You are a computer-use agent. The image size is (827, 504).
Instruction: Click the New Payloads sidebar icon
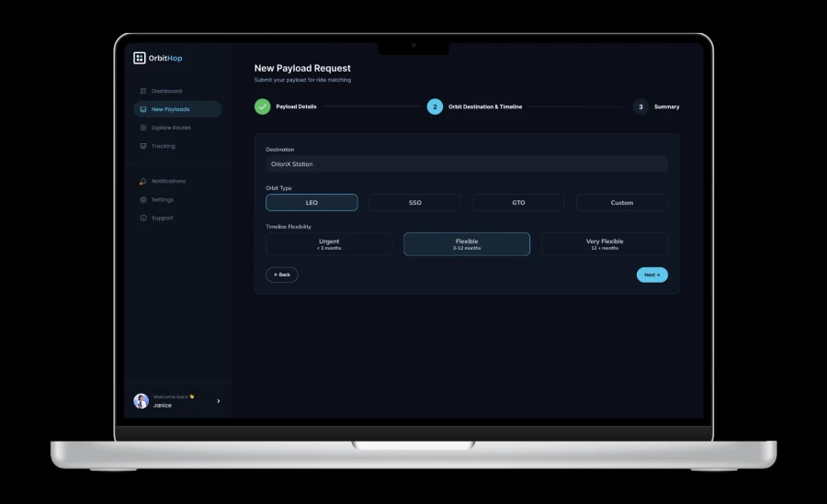[x=143, y=109]
